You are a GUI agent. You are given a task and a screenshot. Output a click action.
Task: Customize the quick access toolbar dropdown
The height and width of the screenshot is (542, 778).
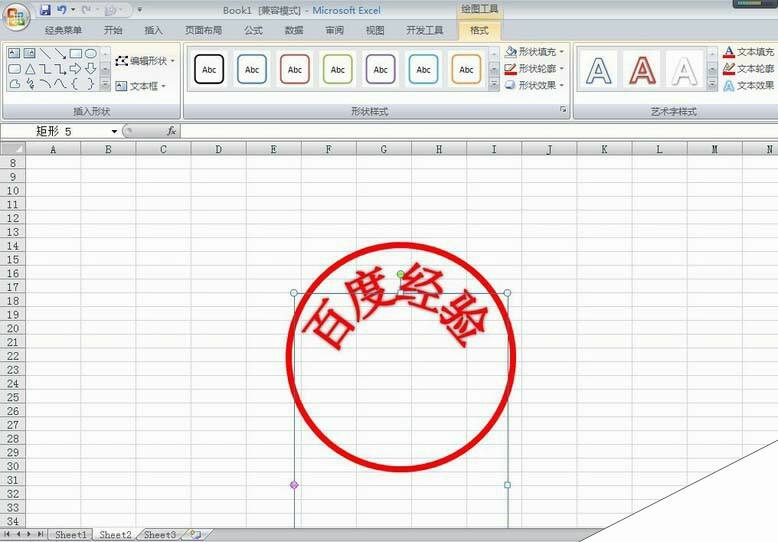point(139,10)
